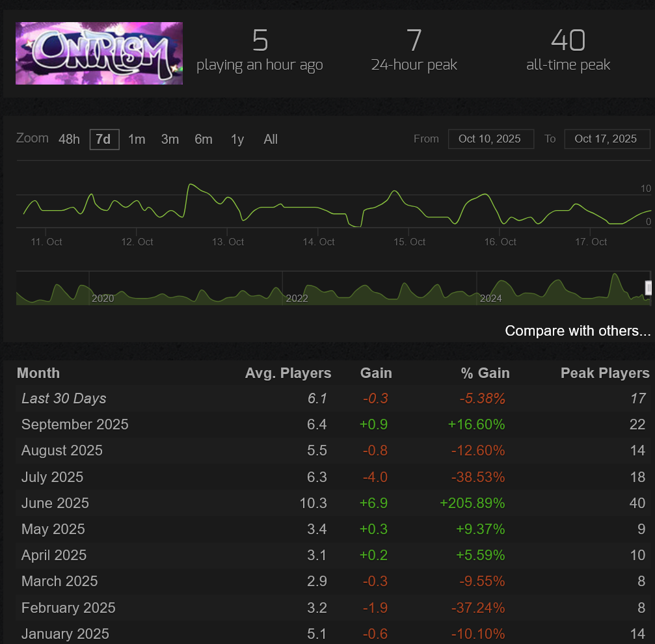Click the Gain column header
This screenshot has width=655, height=644.
tap(376, 373)
